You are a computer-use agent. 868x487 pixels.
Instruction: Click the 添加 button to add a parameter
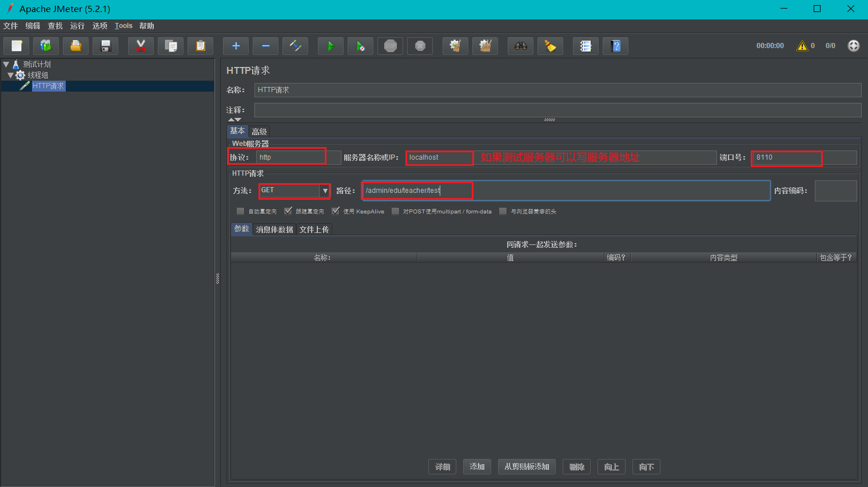[477, 466]
